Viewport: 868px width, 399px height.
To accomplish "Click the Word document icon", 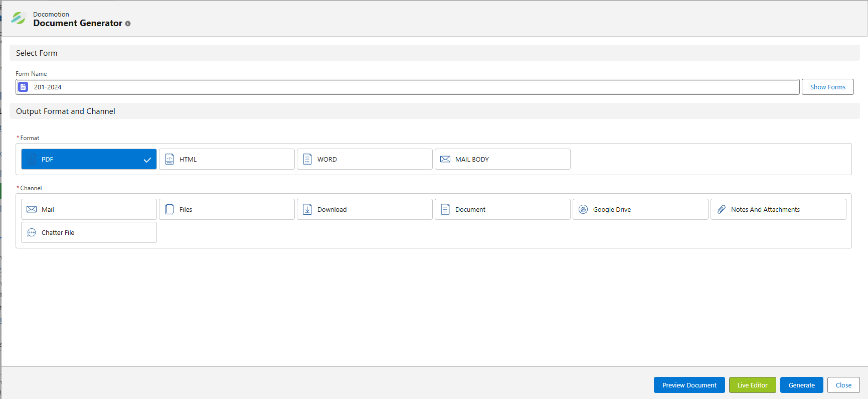I will click(x=307, y=159).
